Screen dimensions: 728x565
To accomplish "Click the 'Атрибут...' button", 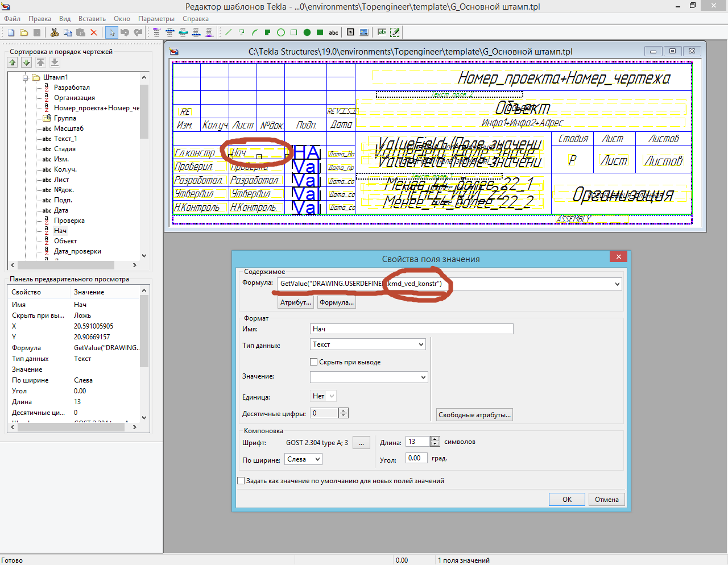I will point(296,302).
